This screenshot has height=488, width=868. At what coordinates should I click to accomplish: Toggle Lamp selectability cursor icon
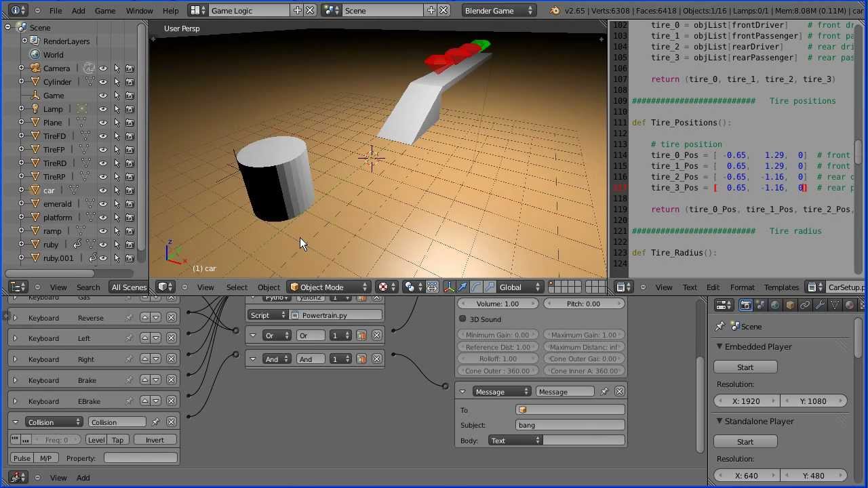[117, 108]
